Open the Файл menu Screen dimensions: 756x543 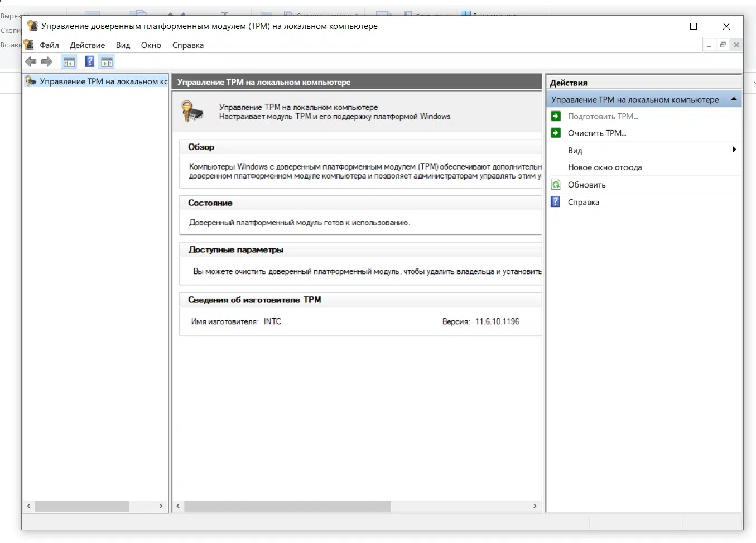[49, 45]
